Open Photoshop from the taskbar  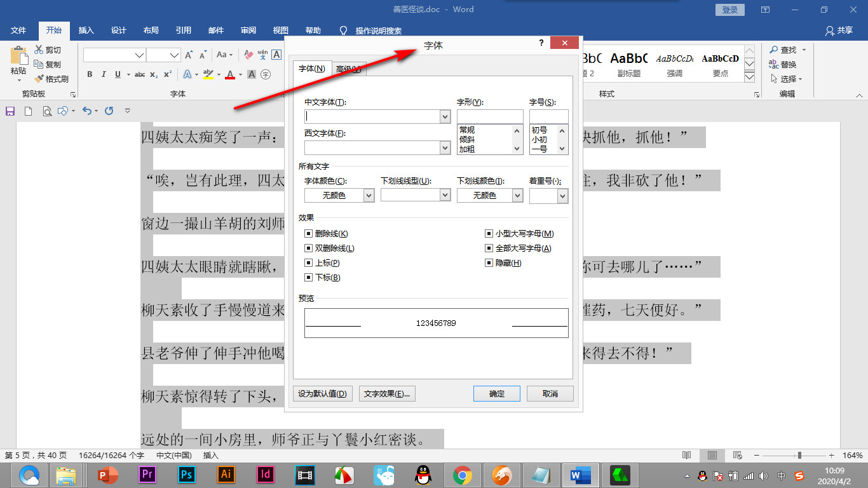tap(186, 475)
